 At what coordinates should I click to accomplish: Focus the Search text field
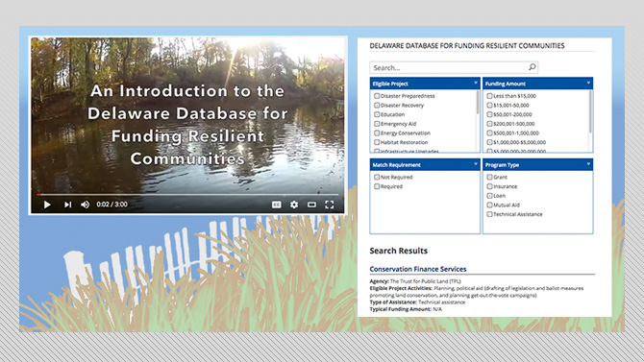[x=449, y=67]
